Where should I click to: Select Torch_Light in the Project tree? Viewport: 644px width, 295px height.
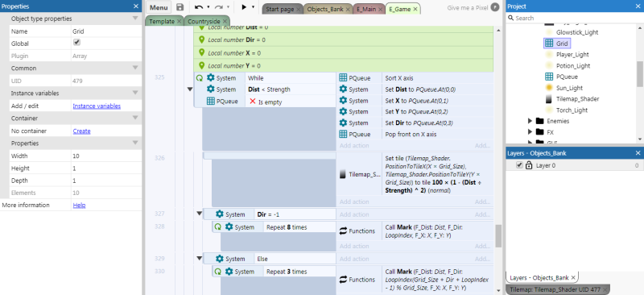572,110
